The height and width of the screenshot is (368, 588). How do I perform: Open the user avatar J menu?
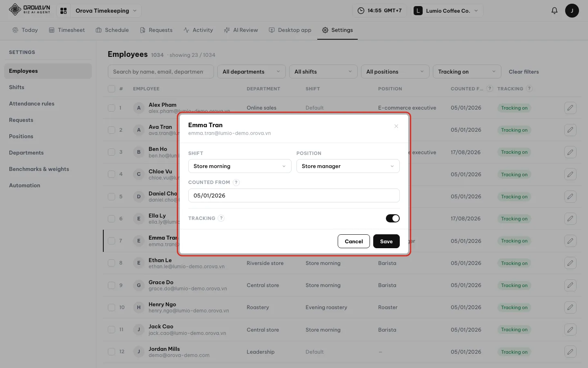[x=572, y=11]
